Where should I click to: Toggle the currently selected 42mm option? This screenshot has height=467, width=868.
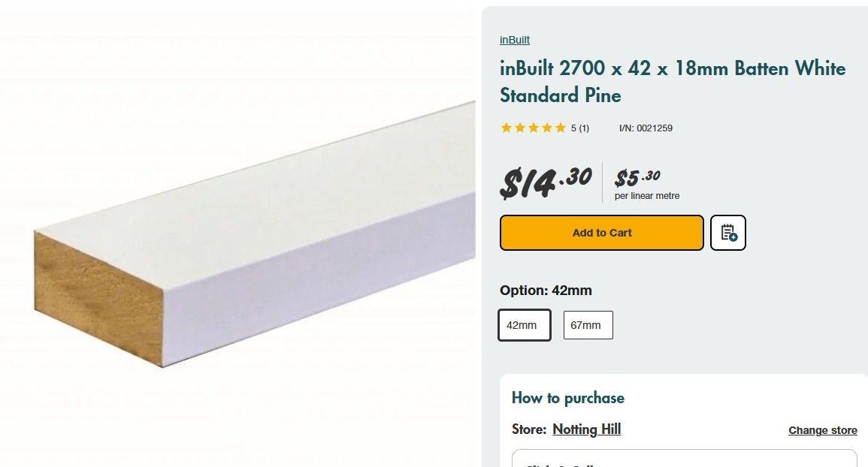pos(524,324)
